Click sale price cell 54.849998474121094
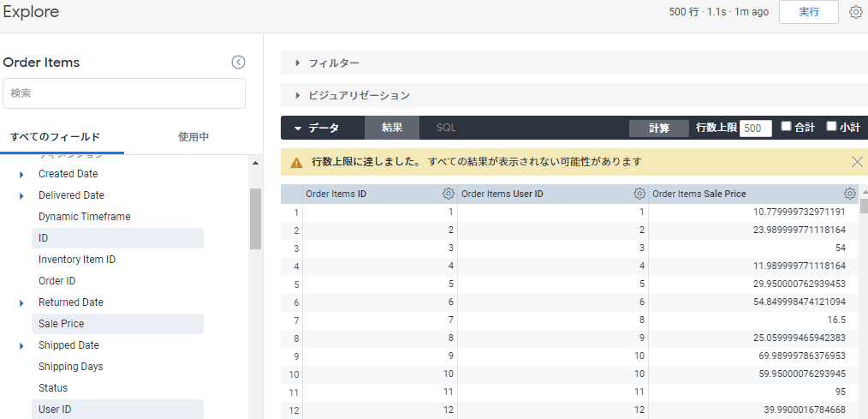 [x=754, y=302]
